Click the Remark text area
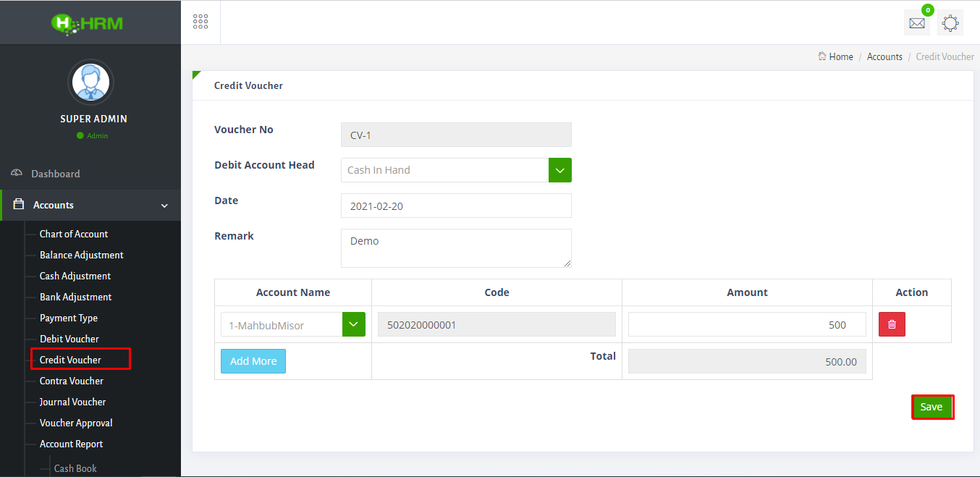Image resolution: width=980 pixels, height=477 pixels. coord(456,248)
